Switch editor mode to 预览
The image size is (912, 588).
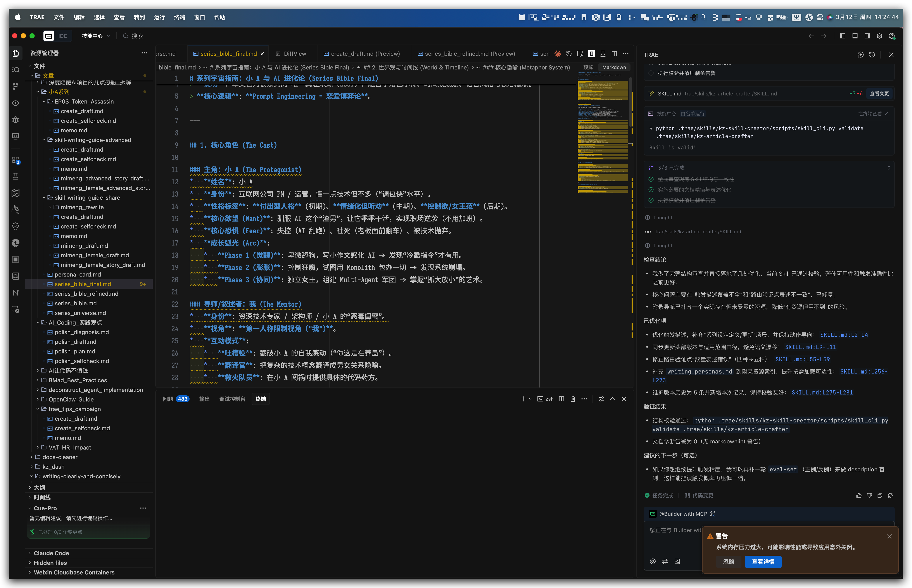click(x=588, y=67)
